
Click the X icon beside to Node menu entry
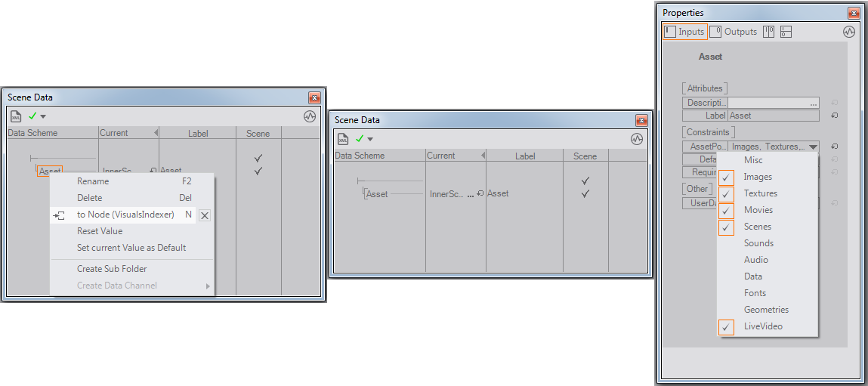(205, 215)
